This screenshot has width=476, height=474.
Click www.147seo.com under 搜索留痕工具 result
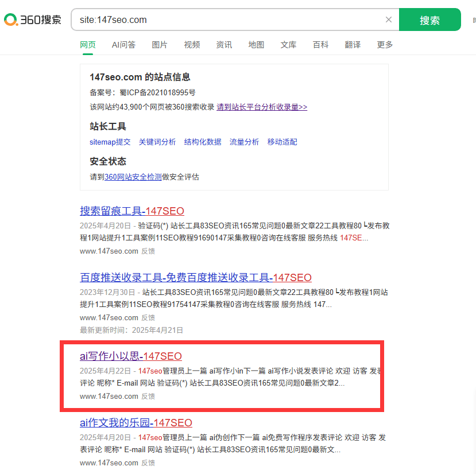(x=109, y=251)
